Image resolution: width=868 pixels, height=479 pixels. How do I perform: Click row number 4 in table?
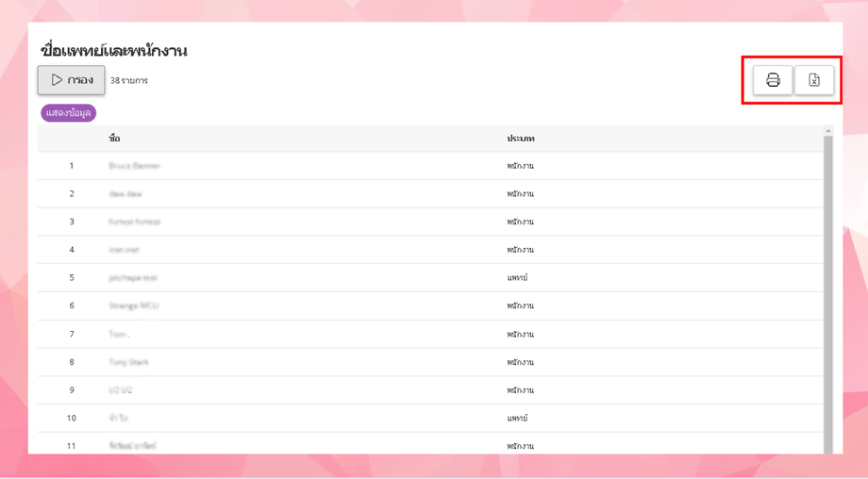[x=72, y=250]
